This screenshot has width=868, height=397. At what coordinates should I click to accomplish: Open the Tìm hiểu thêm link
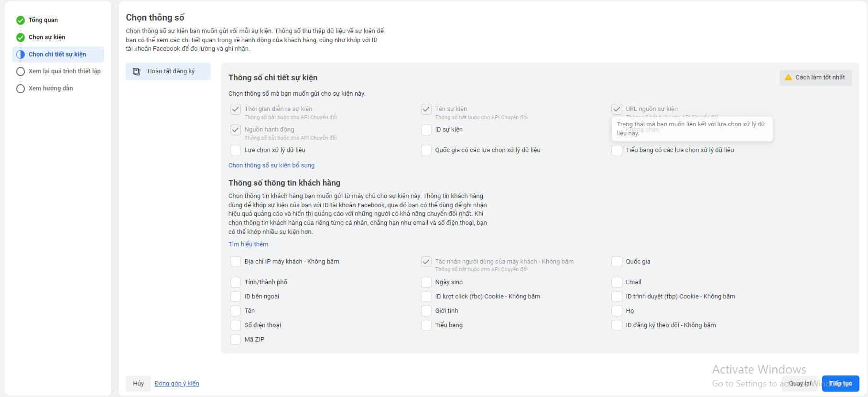coord(248,244)
